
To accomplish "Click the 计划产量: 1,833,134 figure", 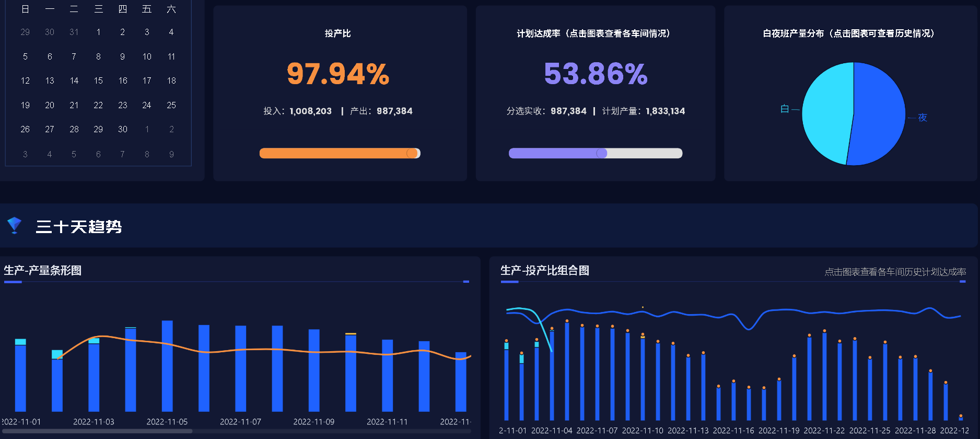I will tap(644, 111).
